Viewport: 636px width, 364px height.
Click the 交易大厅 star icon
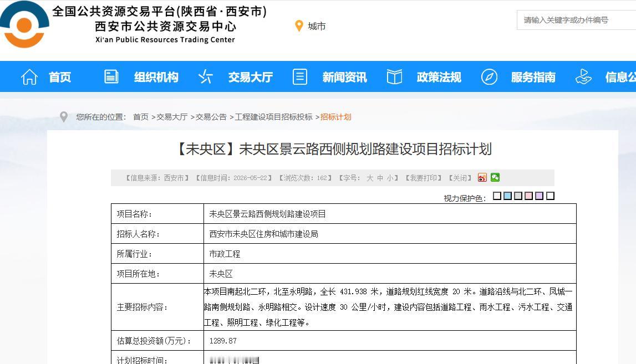click(205, 76)
